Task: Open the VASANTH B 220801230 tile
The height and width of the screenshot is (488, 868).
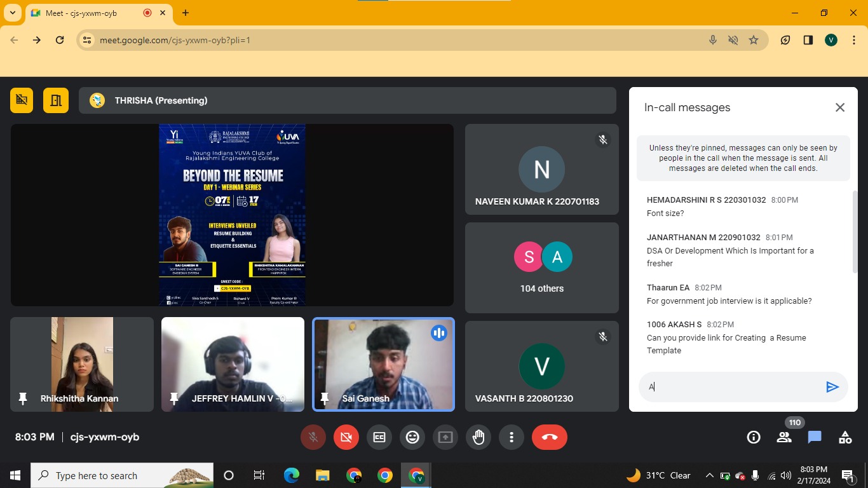Action: point(542,366)
